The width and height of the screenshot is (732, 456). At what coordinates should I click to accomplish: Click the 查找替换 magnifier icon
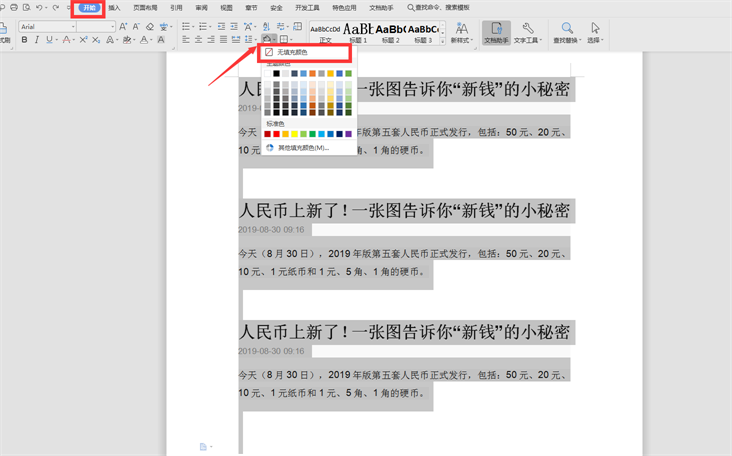pyautogui.click(x=567, y=29)
